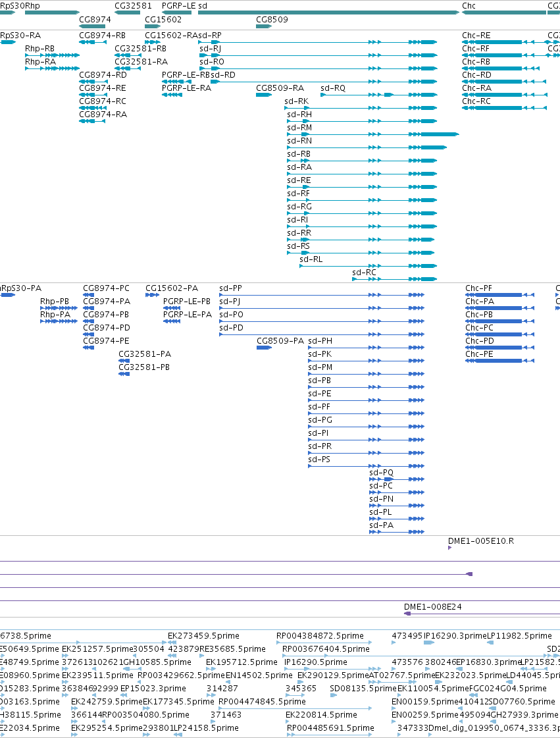Select transcript sd-RP label
This screenshot has width=560, height=738.
(210, 36)
